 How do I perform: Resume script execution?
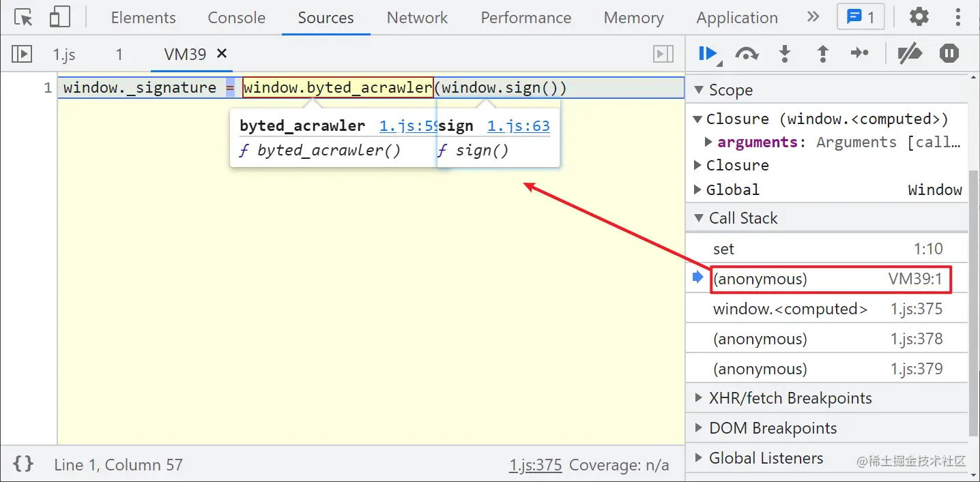[x=708, y=54]
